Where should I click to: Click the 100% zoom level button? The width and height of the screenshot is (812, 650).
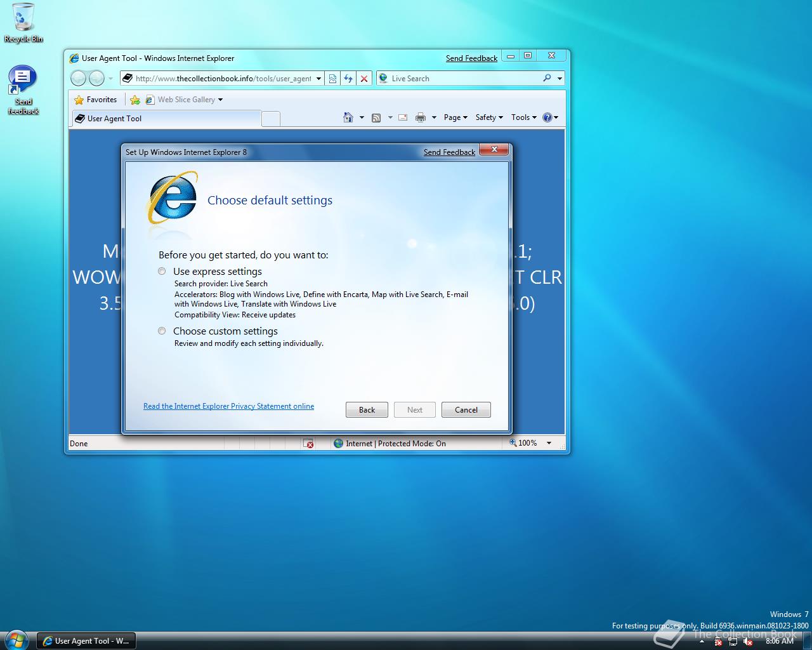click(x=523, y=443)
